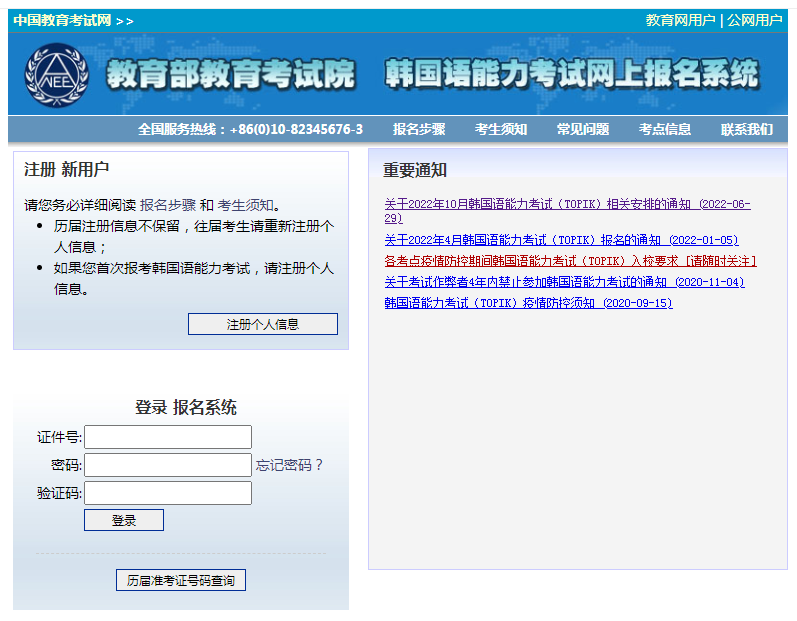The width and height of the screenshot is (797, 621).
Task: Click the 登录 报名系统 heading
Action: [x=186, y=407]
